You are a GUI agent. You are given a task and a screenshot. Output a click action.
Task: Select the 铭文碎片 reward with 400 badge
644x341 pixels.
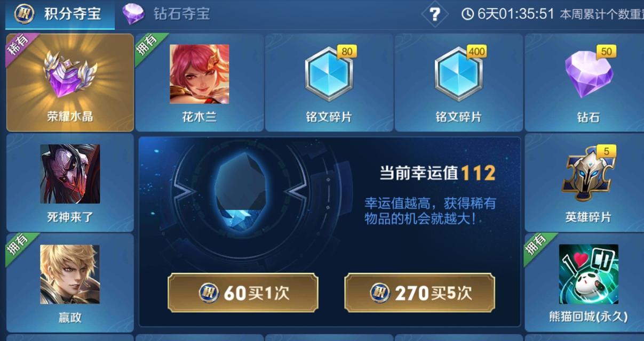459,83
